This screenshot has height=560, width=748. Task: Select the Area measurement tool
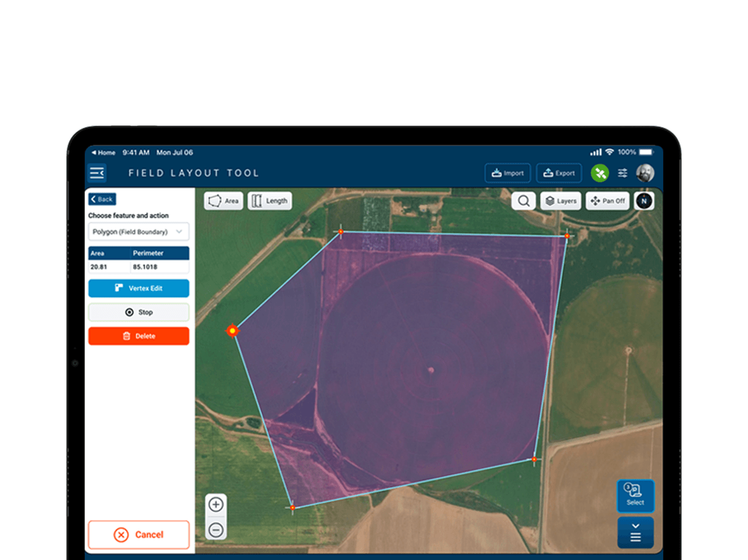(224, 201)
